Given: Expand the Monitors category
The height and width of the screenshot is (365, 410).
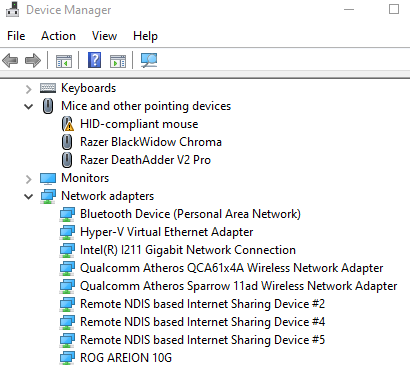Looking at the screenshot, I should (29, 179).
